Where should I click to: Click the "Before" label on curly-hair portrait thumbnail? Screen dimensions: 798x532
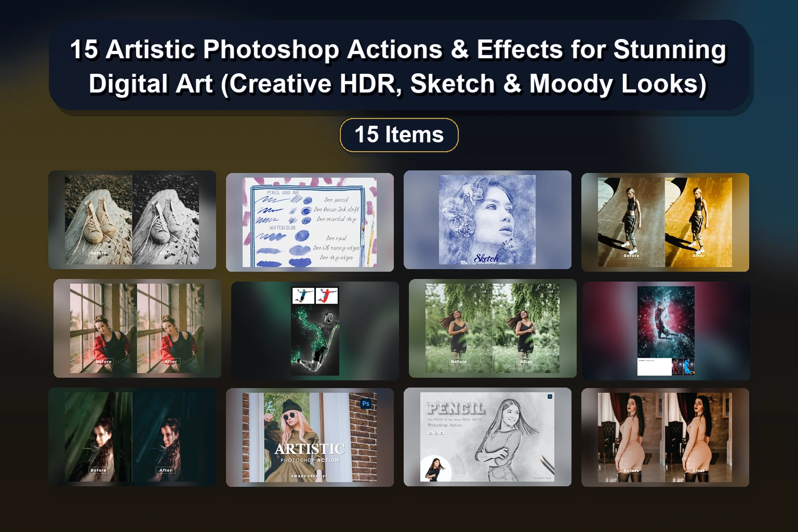[98, 470]
